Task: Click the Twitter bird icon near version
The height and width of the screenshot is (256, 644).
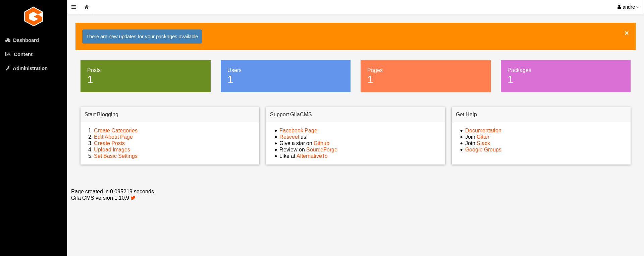Action: pyautogui.click(x=133, y=198)
